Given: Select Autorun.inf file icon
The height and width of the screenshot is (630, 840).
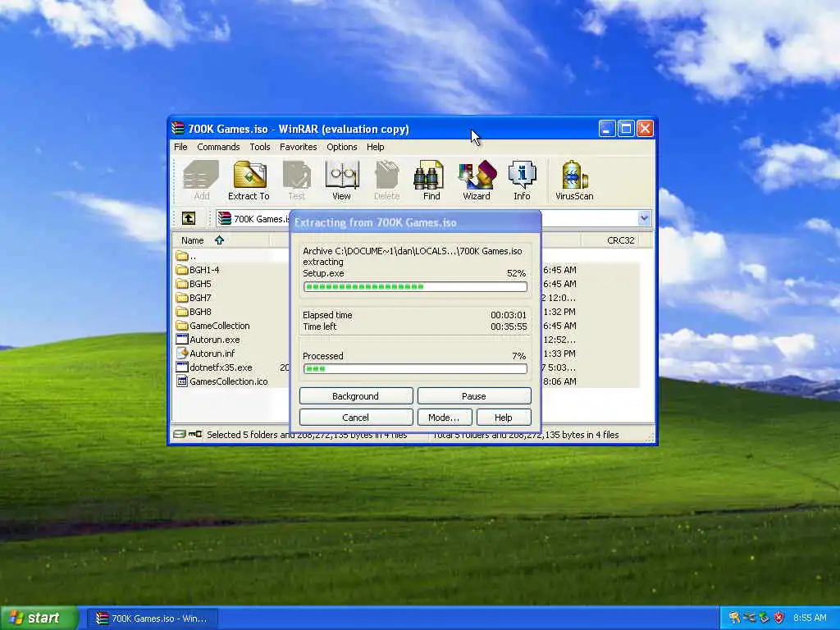Looking at the screenshot, I should coord(182,354).
